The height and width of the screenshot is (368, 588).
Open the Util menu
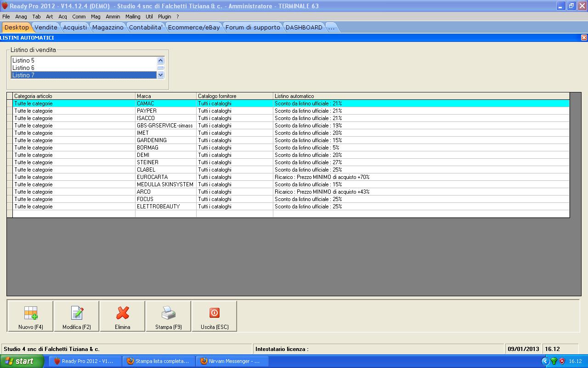coord(149,17)
